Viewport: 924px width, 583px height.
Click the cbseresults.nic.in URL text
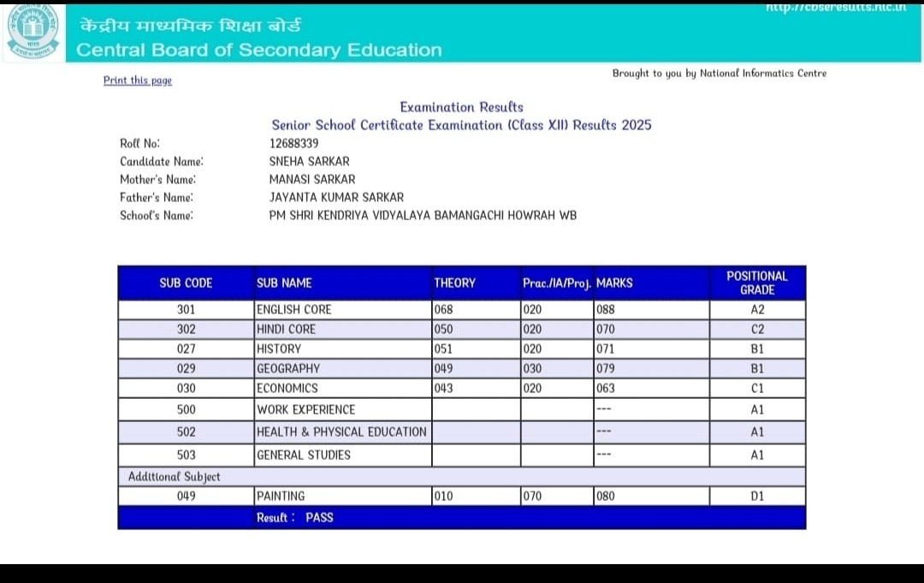[x=835, y=7]
